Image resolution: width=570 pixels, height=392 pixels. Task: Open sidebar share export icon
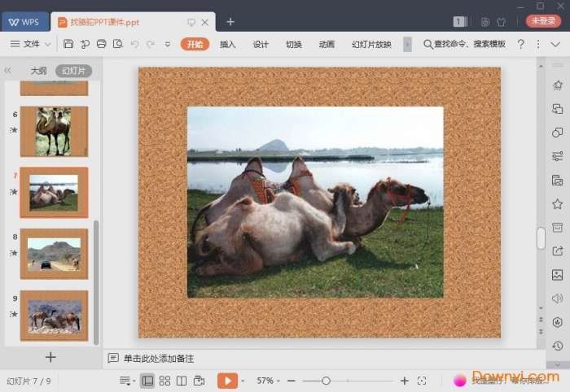pos(557,250)
